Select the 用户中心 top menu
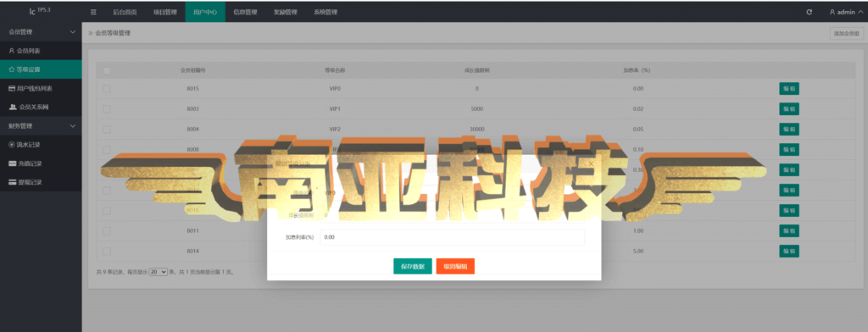868x332 pixels. [x=205, y=12]
